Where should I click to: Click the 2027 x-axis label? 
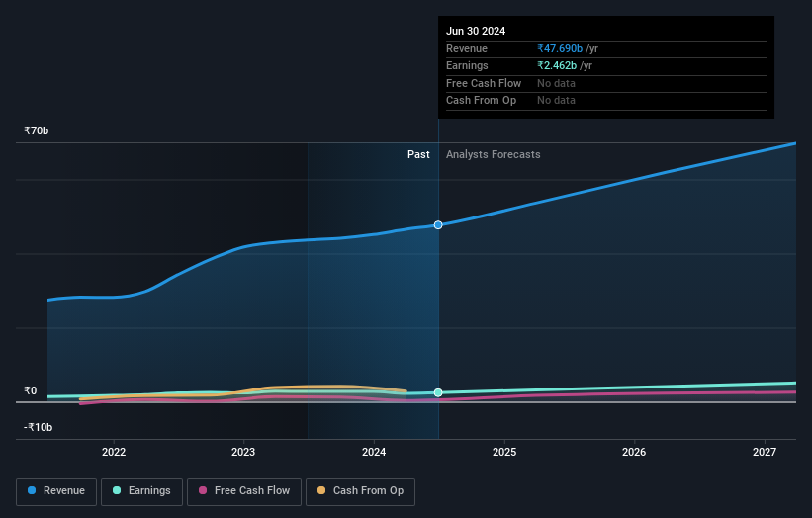pos(765,453)
